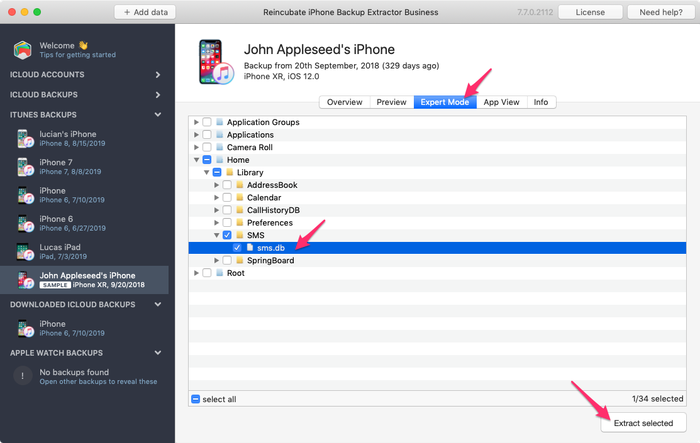Click John Appleseed's iPhone sidebar device icon
Screen dimensions: 700x443
25,280
